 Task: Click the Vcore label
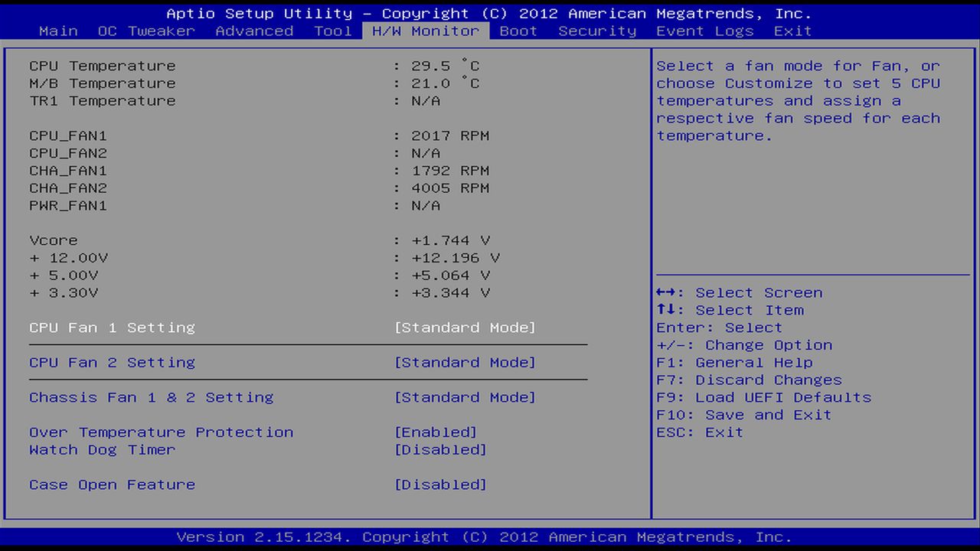pos(54,240)
